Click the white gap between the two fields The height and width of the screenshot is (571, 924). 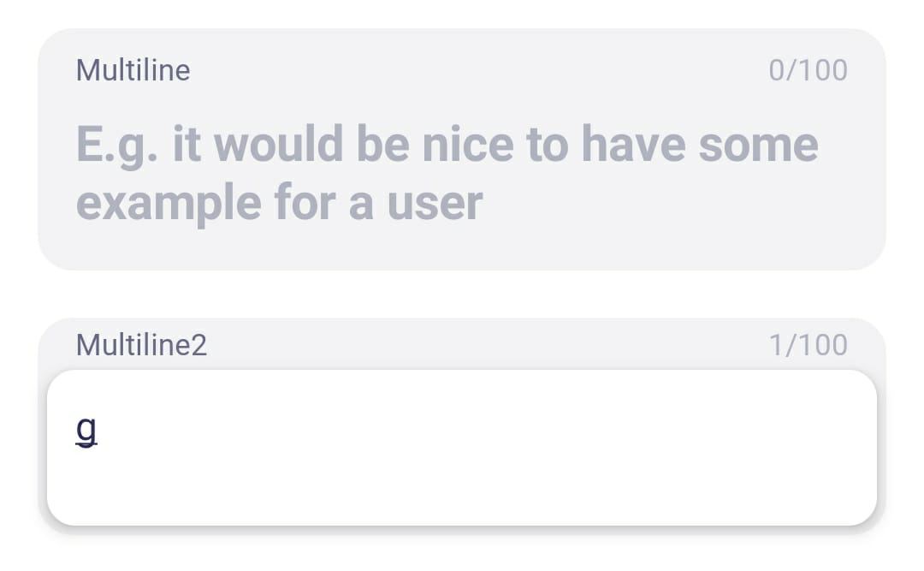(x=461, y=294)
